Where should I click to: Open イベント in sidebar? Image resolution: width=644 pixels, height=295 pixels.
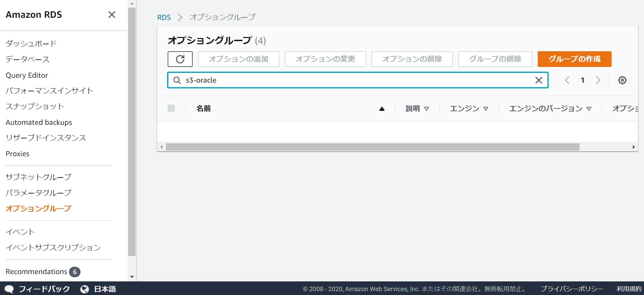pyautogui.click(x=20, y=232)
